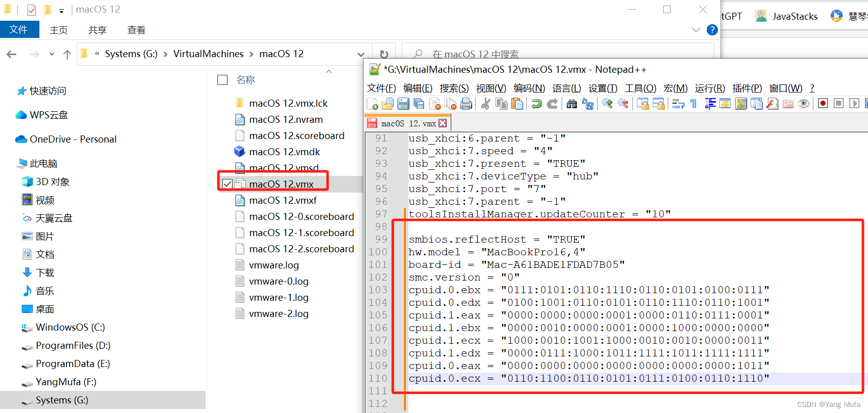Click the green Undo arrow icon
Viewport: 868px width, 413px height.
click(x=536, y=104)
